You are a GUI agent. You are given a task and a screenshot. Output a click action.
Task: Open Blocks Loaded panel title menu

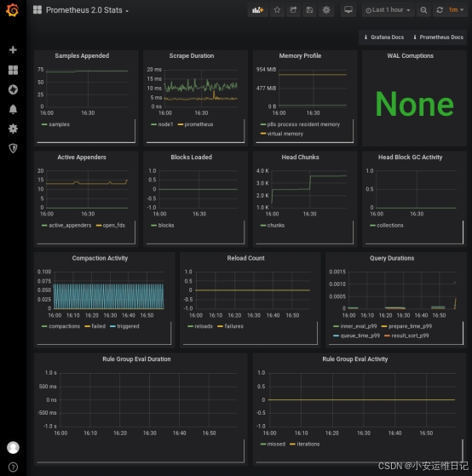(x=192, y=158)
